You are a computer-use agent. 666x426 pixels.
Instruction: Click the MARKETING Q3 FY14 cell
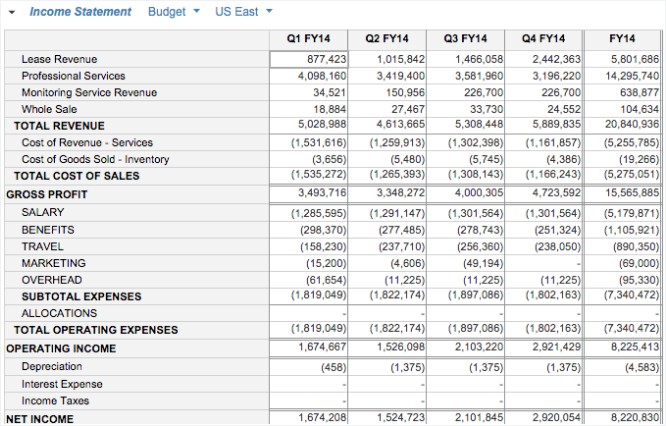coord(466,263)
